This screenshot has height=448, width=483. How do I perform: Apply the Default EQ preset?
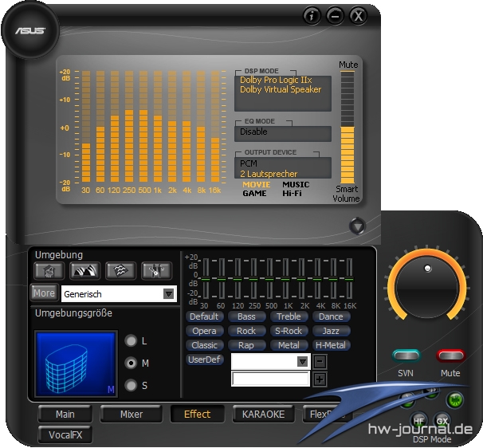click(x=204, y=316)
